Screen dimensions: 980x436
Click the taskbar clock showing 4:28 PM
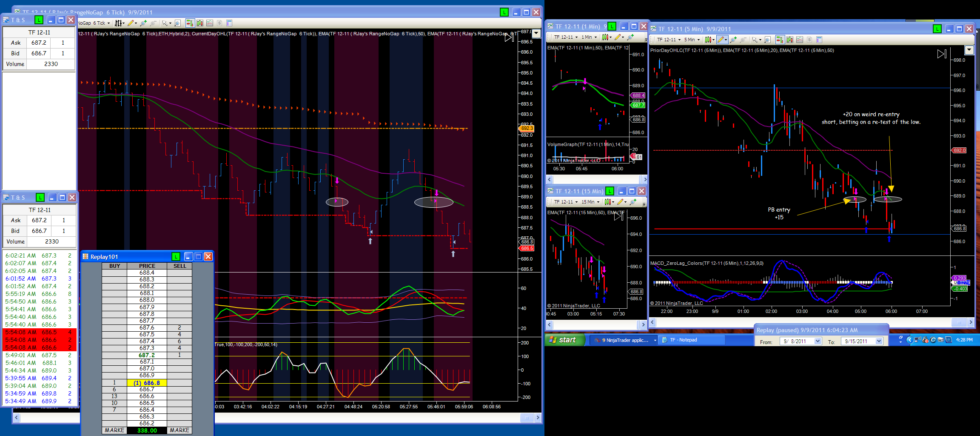pyautogui.click(x=964, y=340)
